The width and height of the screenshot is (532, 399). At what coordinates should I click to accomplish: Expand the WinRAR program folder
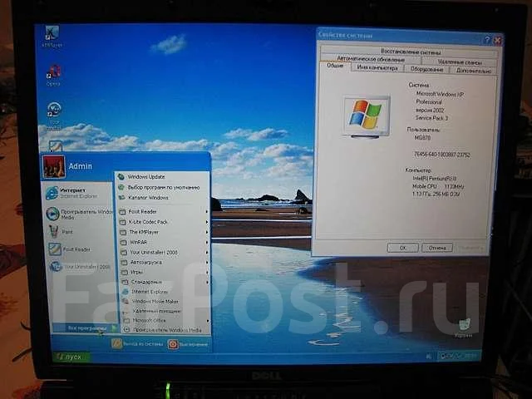tap(165, 242)
